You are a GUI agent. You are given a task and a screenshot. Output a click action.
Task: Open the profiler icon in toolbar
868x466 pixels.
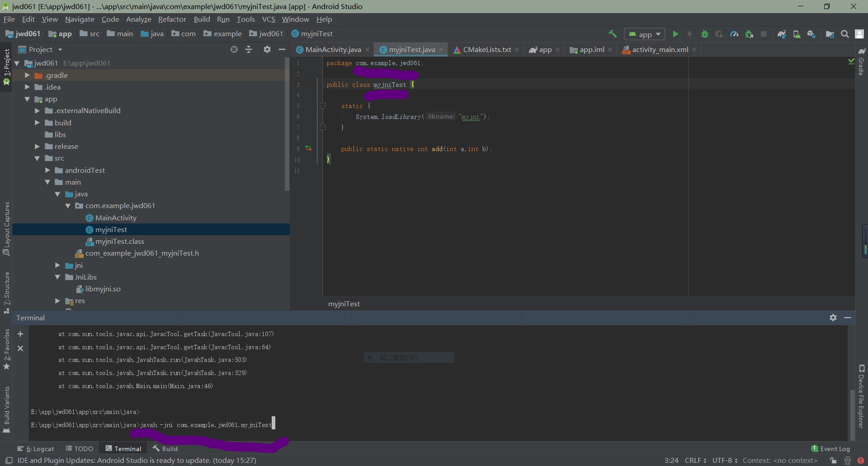click(734, 34)
